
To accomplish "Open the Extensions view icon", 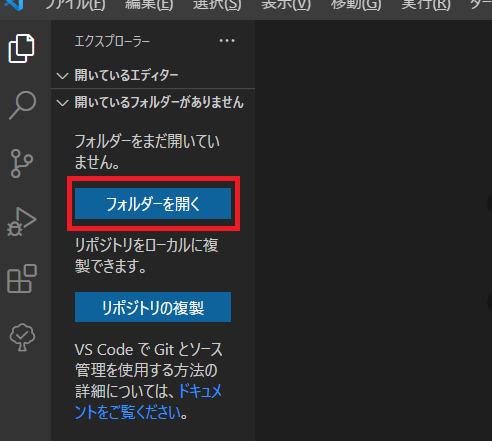I will pos(22,279).
